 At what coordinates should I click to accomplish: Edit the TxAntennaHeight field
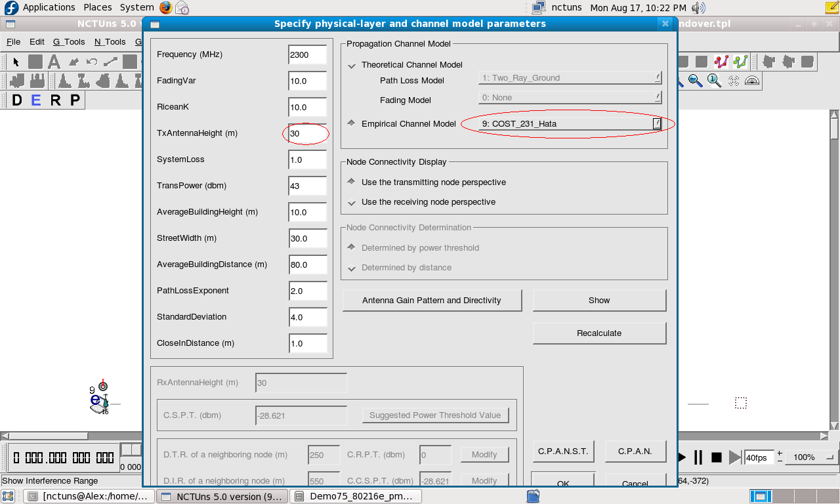click(x=307, y=133)
